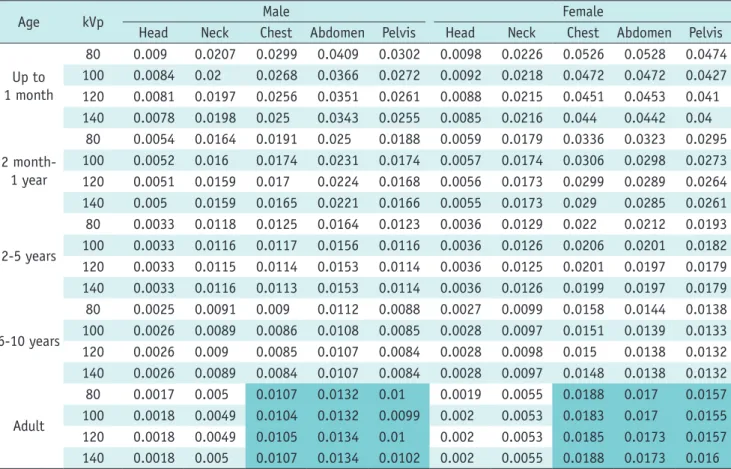Click the value 0.0285 in Female Abdomen
The height and width of the screenshot is (469, 731).
tap(645, 203)
